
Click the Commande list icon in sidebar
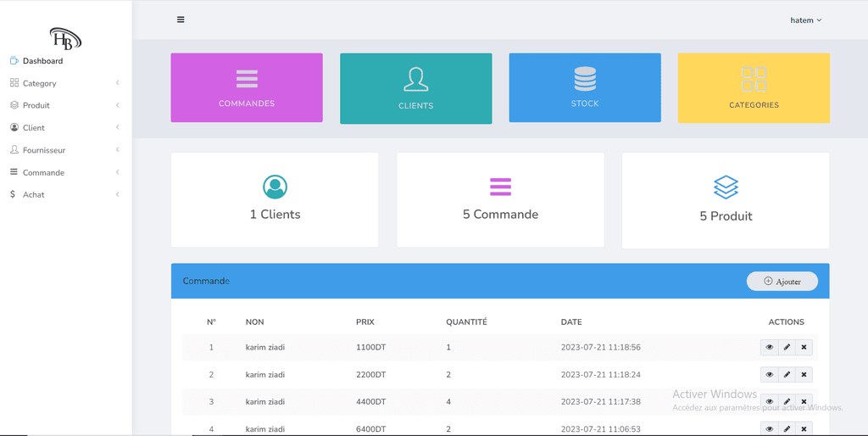14,171
